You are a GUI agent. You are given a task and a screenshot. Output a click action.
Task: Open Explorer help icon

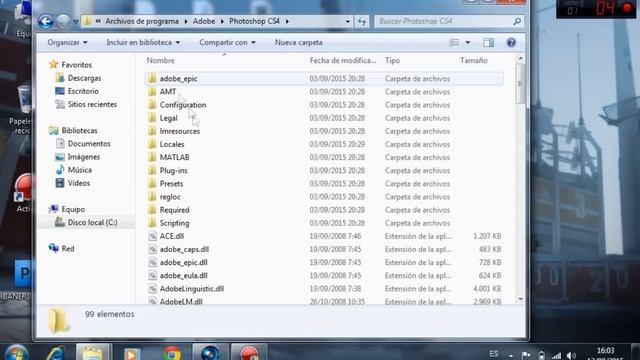(511, 42)
